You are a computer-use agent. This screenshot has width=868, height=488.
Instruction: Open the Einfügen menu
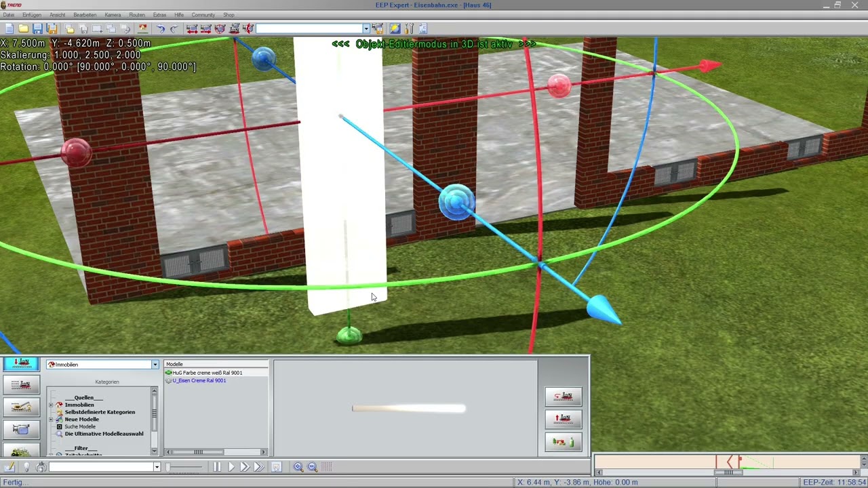click(31, 15)
